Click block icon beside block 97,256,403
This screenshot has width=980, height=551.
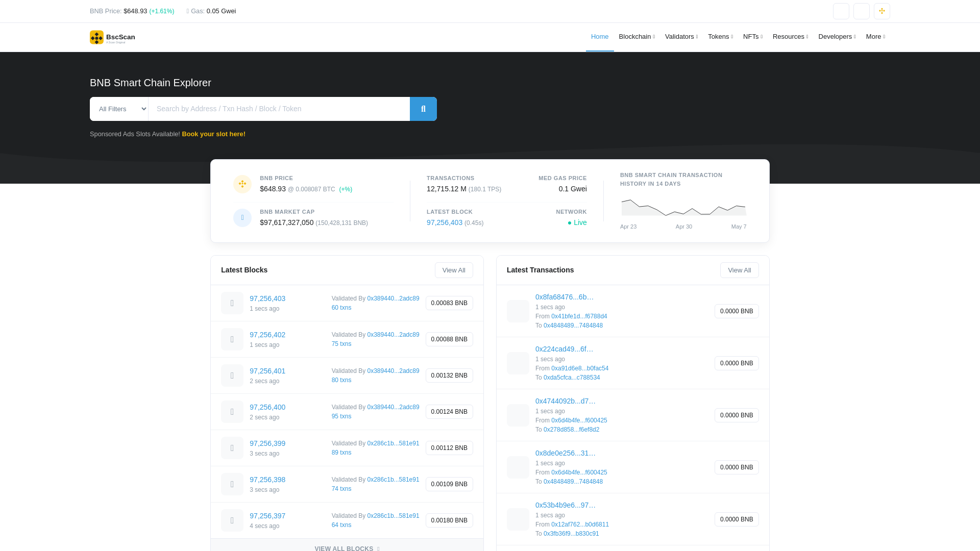point(232,303)
